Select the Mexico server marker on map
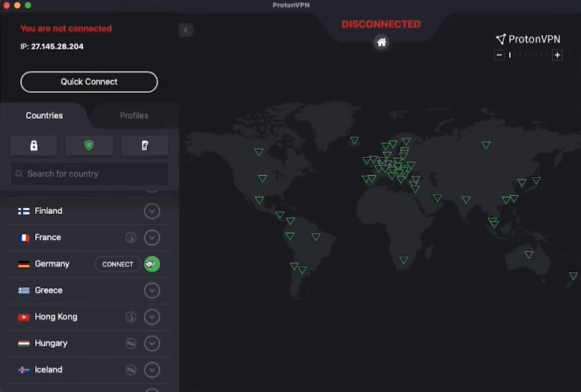Image resolution: width=581 pixels, height=392 pixels. click(x=259, y=200)
